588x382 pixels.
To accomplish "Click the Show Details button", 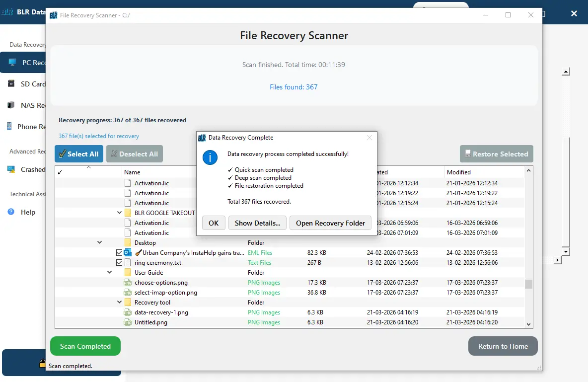I will pos(257,223).
